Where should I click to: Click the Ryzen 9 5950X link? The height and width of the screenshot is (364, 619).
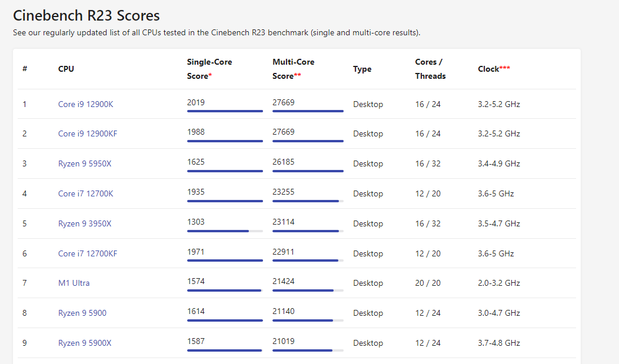point(84,163)
